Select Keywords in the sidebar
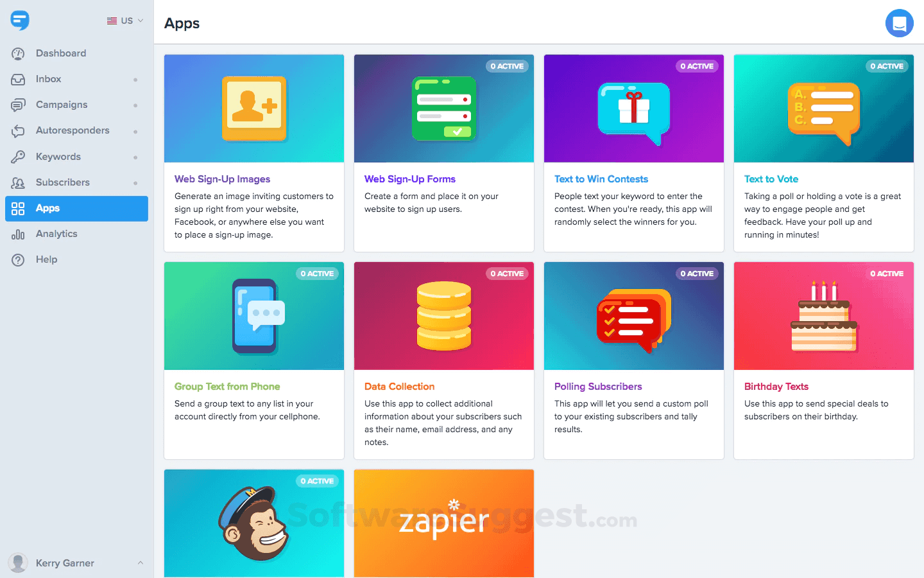This screenshot has height=578, width=924. (x=58, y=157)
